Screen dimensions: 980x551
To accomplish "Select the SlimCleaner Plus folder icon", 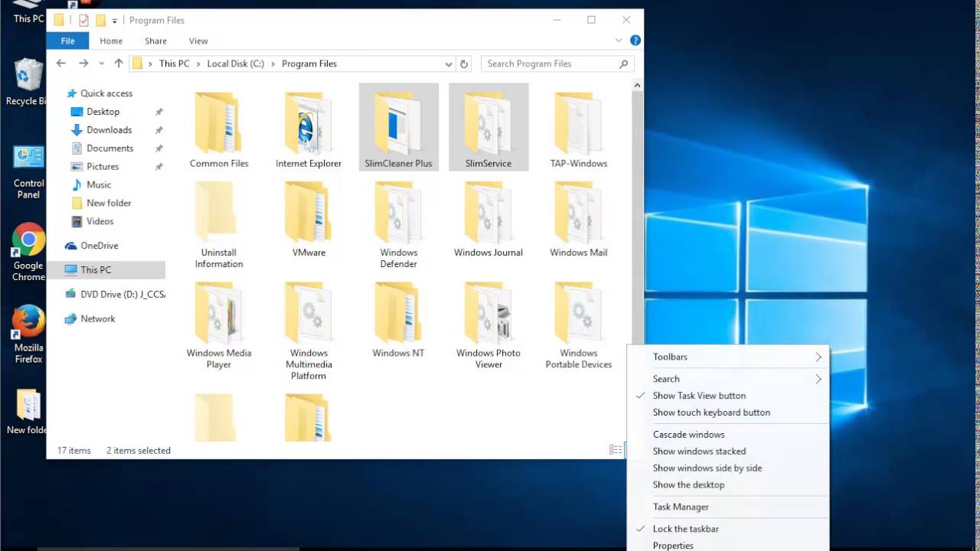I will pyautogui.click(x=398, y=122).
